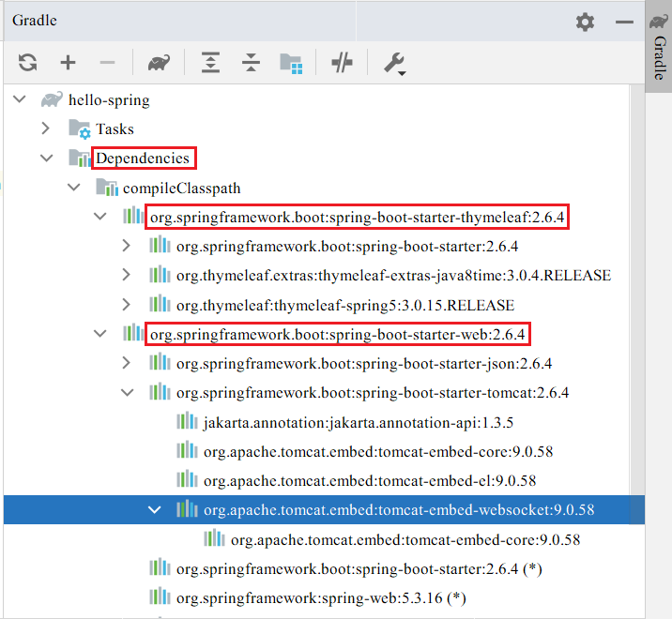
Task: Select the Dependencies label
Action: 143,159
